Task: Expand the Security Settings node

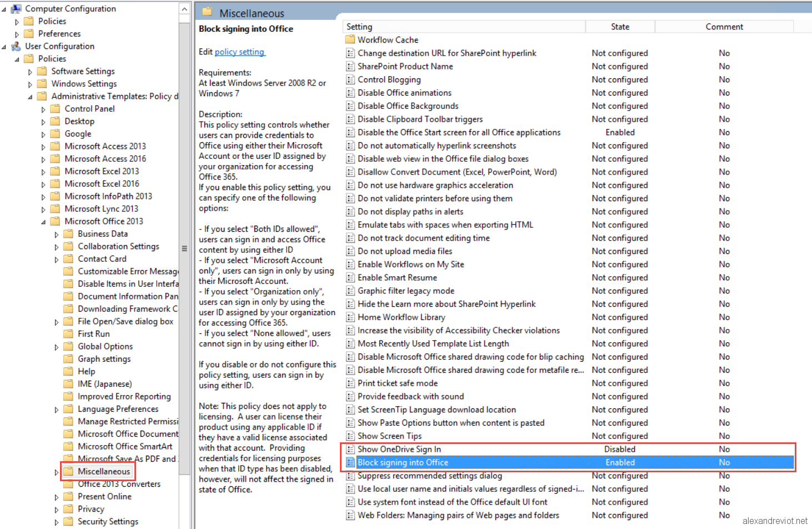Action: [x=57, y=522]
